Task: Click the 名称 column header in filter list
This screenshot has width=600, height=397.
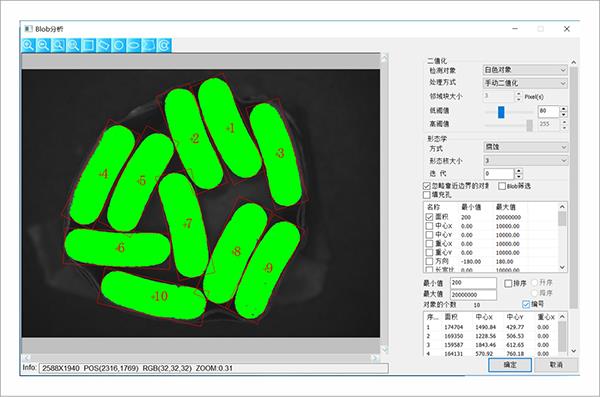Action: coord(434,207)
